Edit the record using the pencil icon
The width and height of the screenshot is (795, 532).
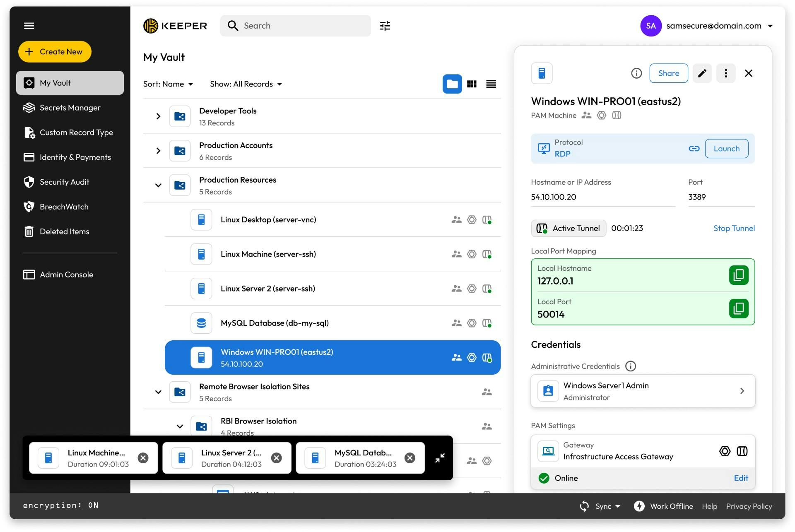click(702, 73)
